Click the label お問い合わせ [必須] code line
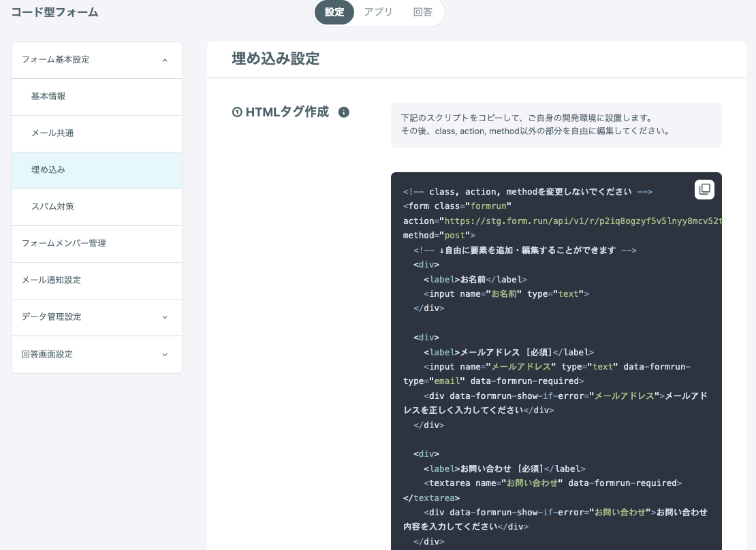 [504, 468]
